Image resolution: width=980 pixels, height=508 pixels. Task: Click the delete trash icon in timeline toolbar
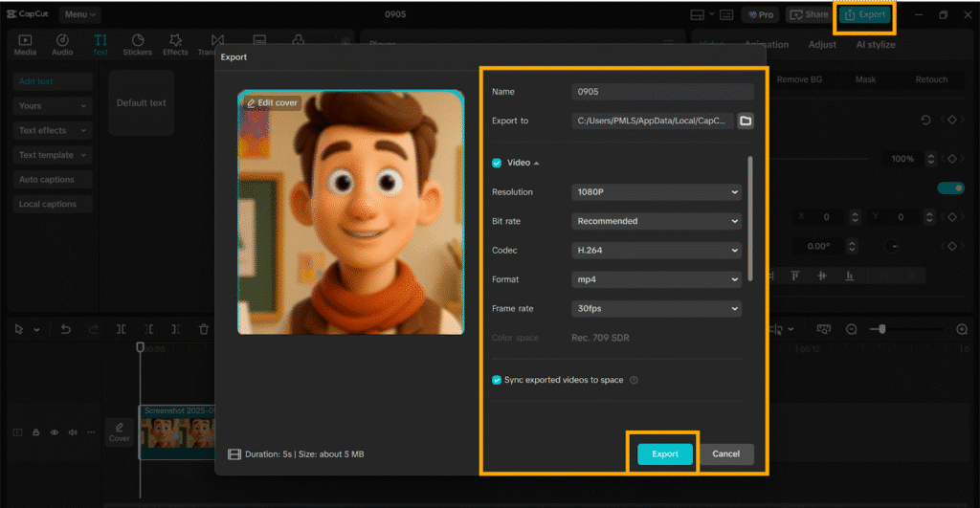point(204,329)
